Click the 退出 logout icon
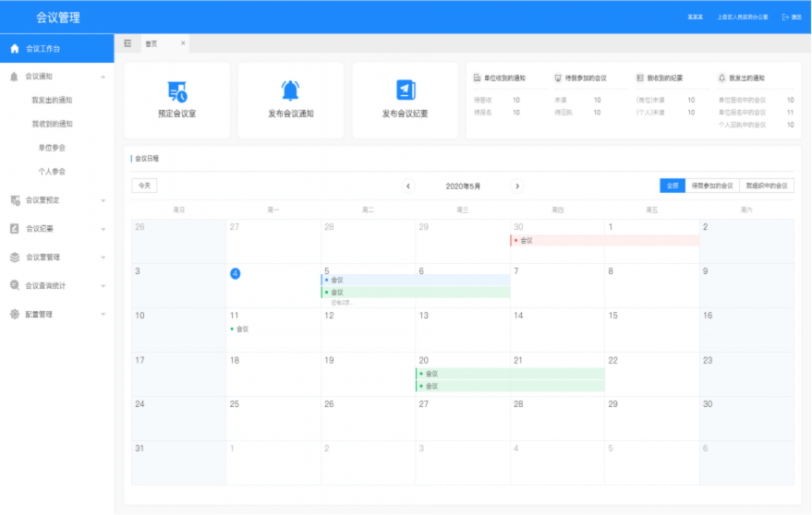Viewport: 812px width, 515px height. click(786, 17)
